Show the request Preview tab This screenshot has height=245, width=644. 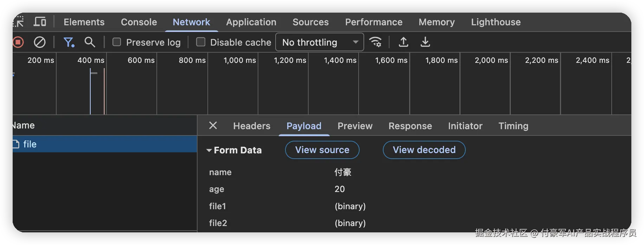click(355, 126)
